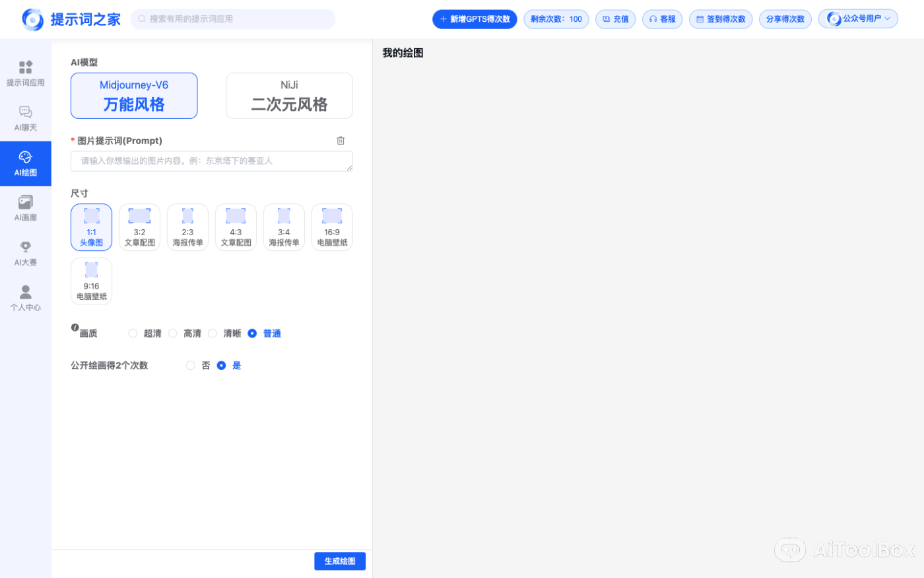The width and height of the screenshot is (924, 578).
Task: Open 个人中心 personal center
Action: coord(25,297)
